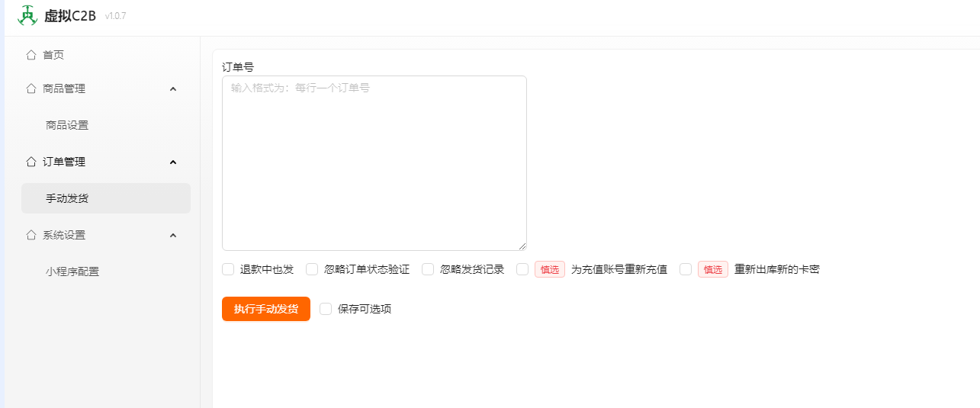980x408 pixels.
Task: Click the house icon beside 系统设置
Action: [31, 235]
